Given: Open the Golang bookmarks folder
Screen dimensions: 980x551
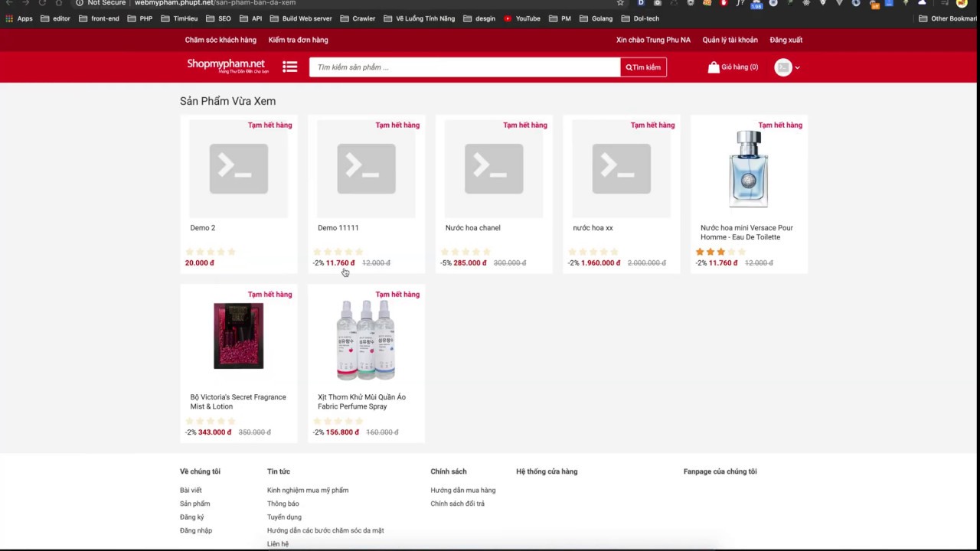Looking at the screenshot, I should click(x=596, y=18).
